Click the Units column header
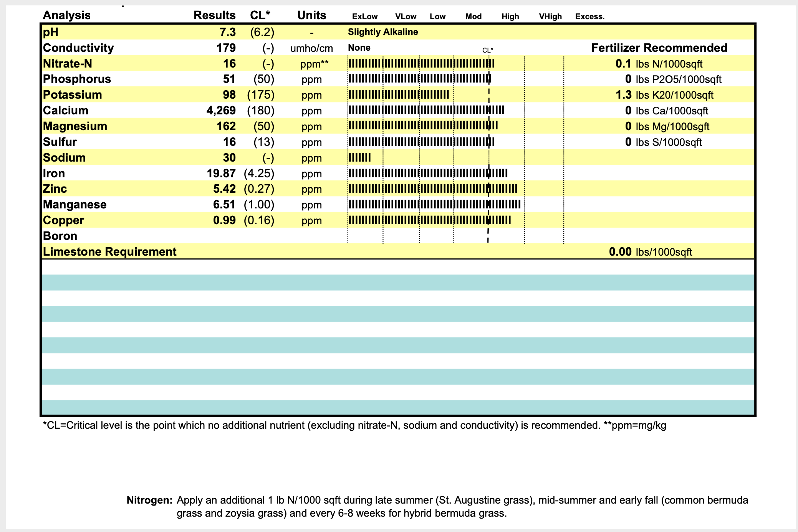This screenshot has width=798, height=532. pyautogui.click(x=311, y=15)
